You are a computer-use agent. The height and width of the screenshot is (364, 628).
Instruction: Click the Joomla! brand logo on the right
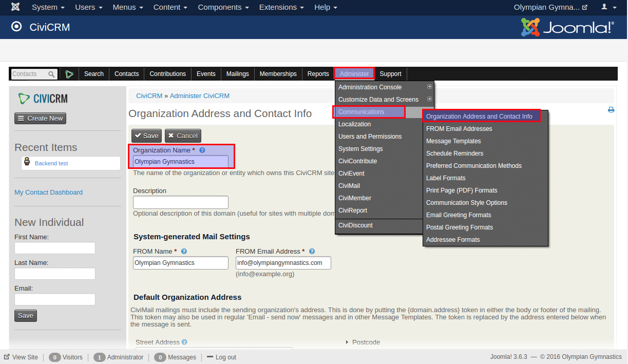[567, 27]
